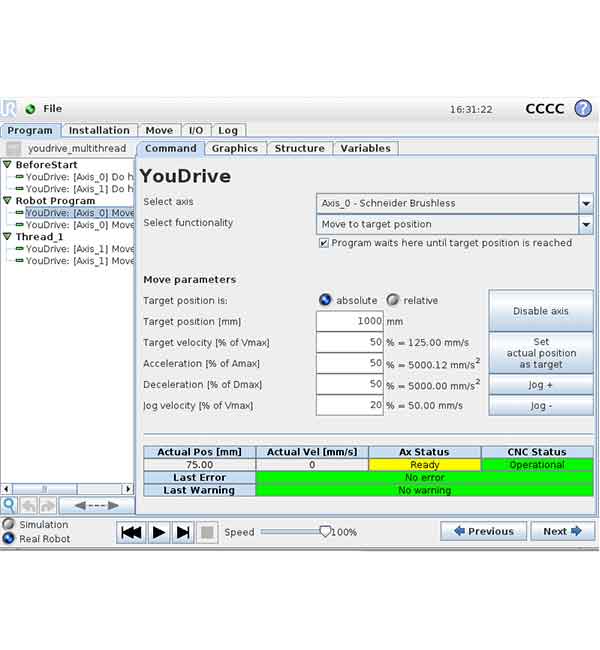
Task: Select the absolute target position radio
Action: 325,299
